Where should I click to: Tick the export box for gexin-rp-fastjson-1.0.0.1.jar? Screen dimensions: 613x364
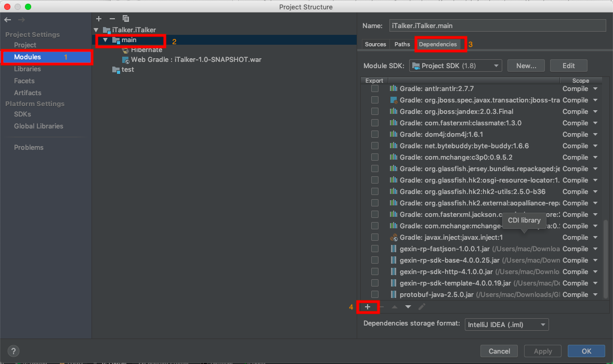[x=375, y=249]
